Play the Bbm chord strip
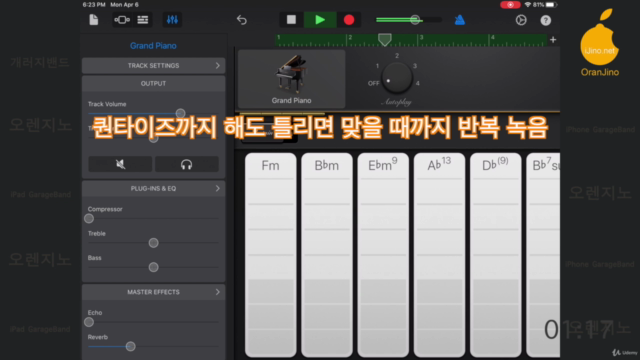 (x=327, y=255)
